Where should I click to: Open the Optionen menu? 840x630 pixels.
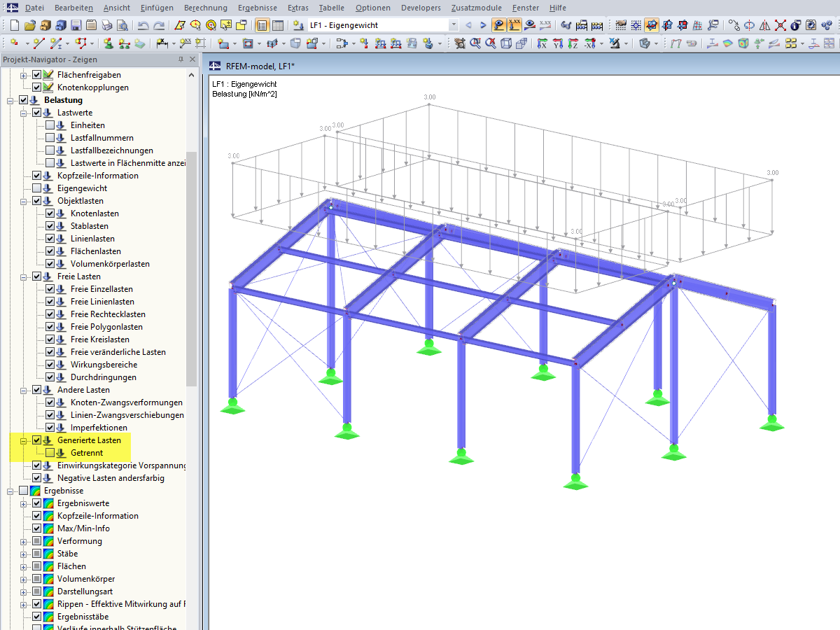373,8
